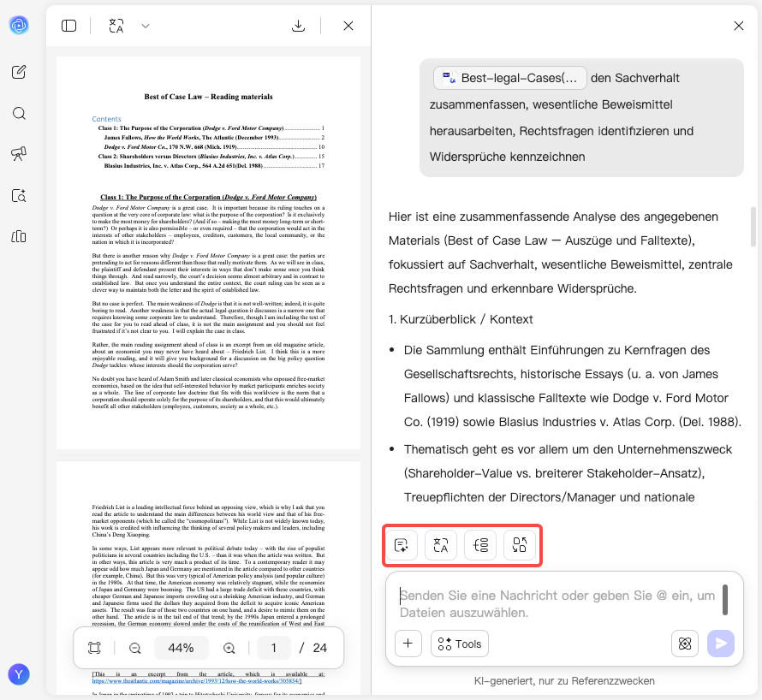The width and height of the screenshot is (762, 700).
Task: Click the Class 1 underlined heading in PDF
Action: (209, 197)
